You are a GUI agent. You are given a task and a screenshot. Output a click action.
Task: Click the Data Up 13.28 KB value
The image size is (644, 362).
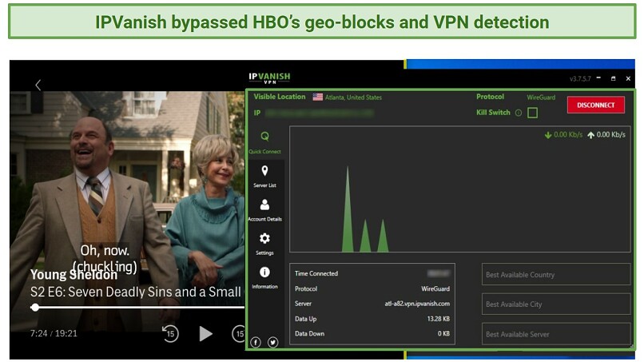(438, 319)
